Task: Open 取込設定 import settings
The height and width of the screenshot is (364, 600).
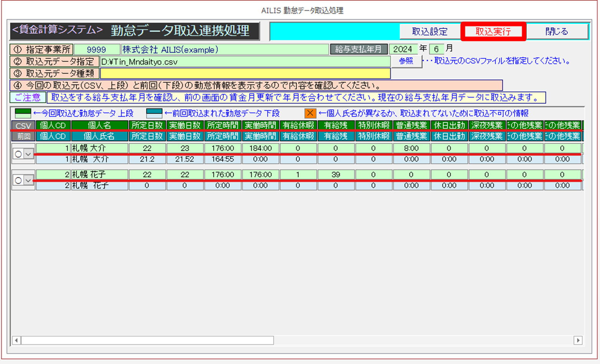Action: click(430, 31)
